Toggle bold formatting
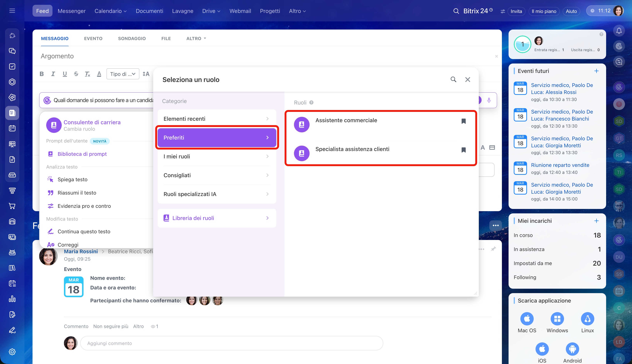Screen dimensions: 632x364 point(42,74)
